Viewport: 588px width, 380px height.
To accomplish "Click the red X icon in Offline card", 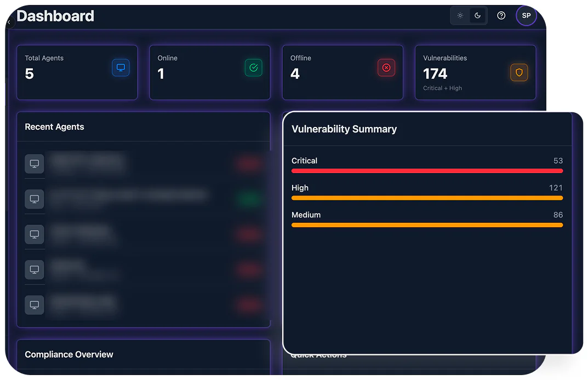I will [386, 68].
